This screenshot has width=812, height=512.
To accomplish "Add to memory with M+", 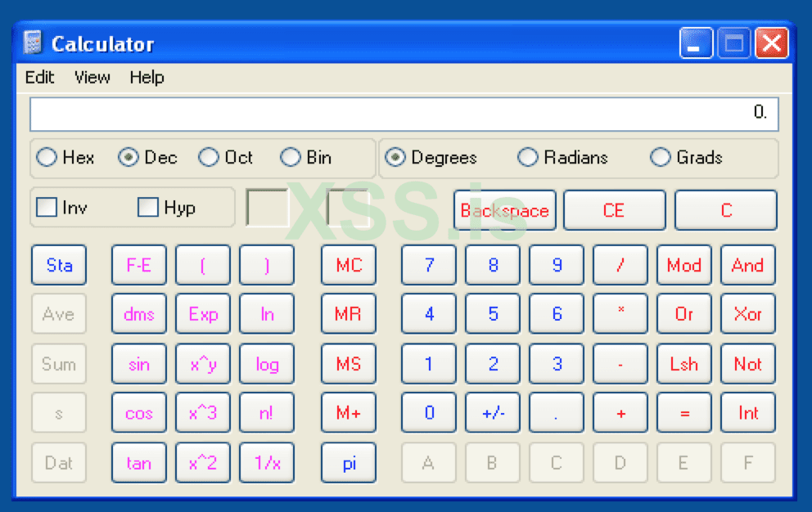I will [x=349, y=412].
